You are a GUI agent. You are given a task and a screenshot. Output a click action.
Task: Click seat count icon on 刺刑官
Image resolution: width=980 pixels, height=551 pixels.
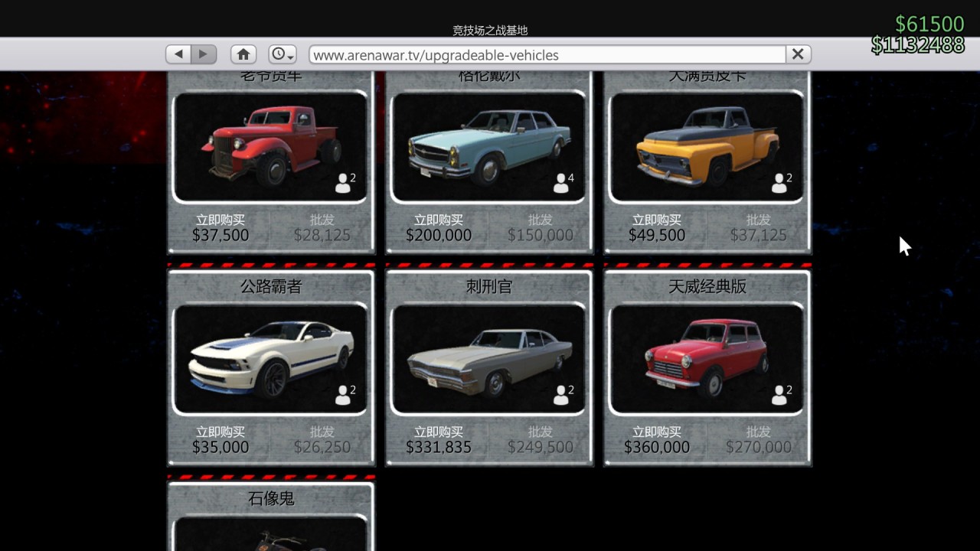tap(563, 395)
